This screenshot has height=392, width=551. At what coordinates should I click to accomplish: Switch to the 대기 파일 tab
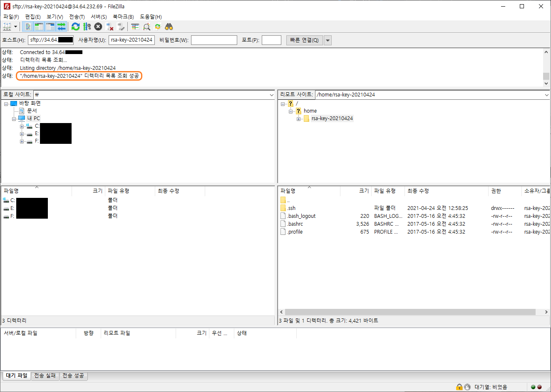(x=17, y=376)
